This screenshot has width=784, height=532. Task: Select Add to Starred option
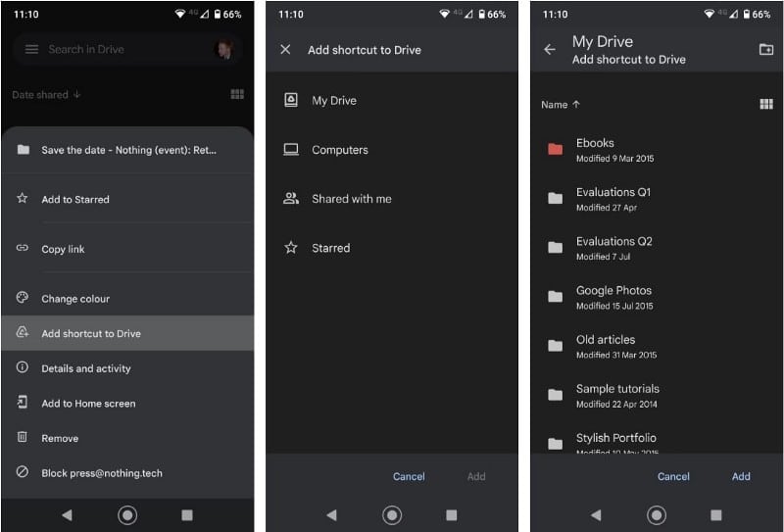point(127,199)
